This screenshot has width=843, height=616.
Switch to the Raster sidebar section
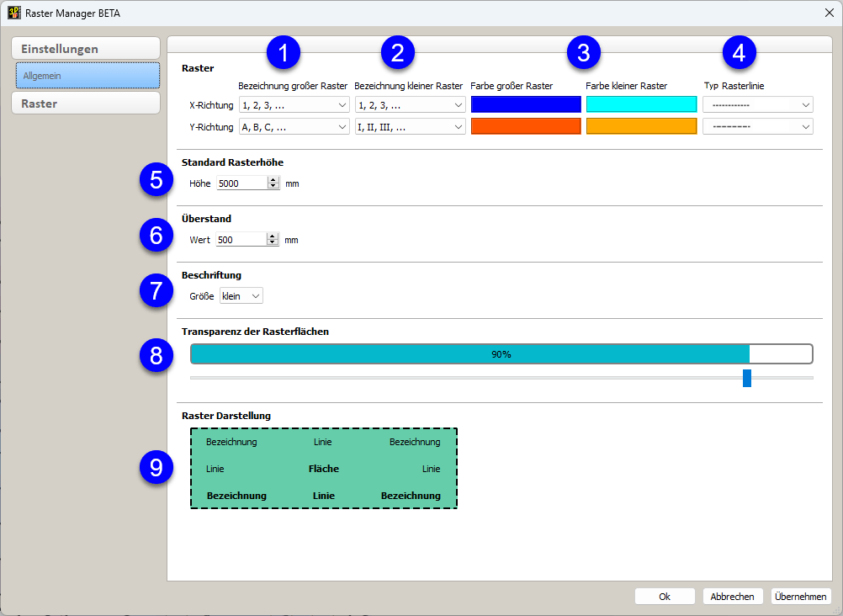pos(86,104)
